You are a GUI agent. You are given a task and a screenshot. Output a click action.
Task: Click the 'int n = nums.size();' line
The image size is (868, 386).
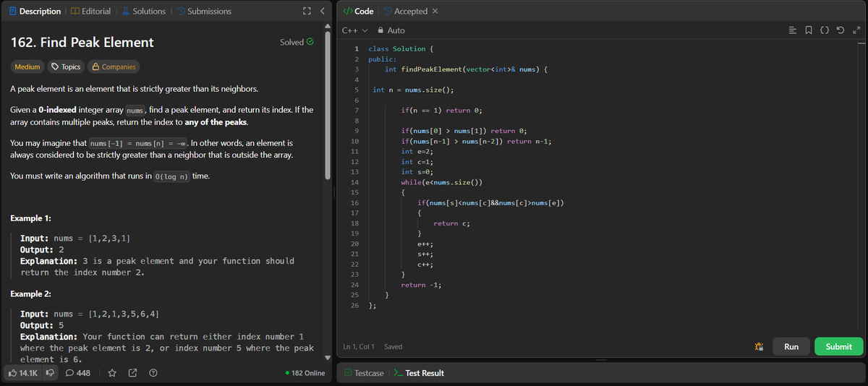tap(413, 90)
